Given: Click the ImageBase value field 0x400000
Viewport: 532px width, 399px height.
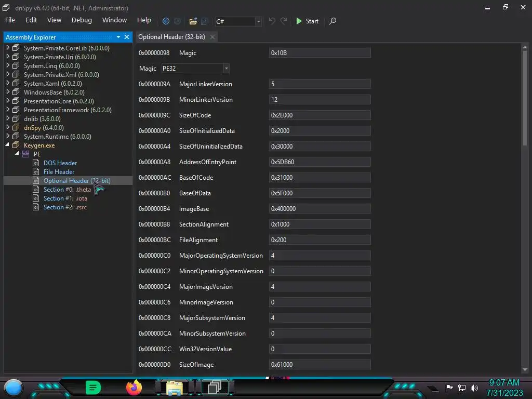Looking at the screenshot, I should coord(320,209).
